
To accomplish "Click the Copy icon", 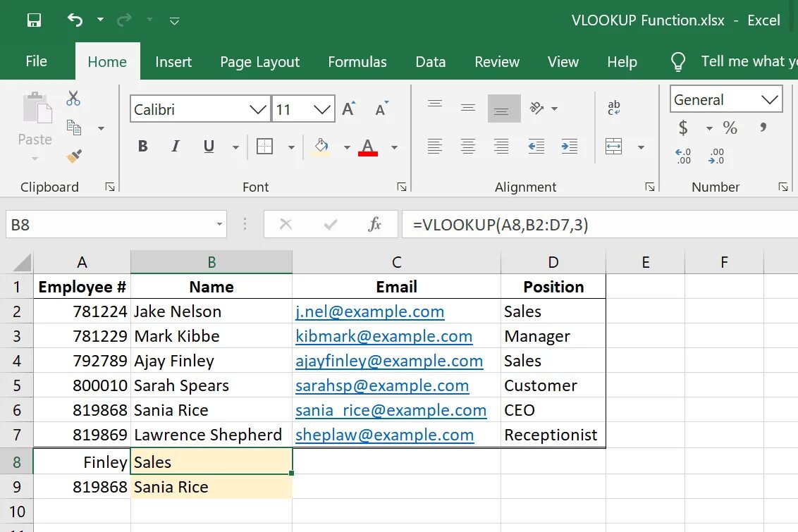I will (74, 127).
